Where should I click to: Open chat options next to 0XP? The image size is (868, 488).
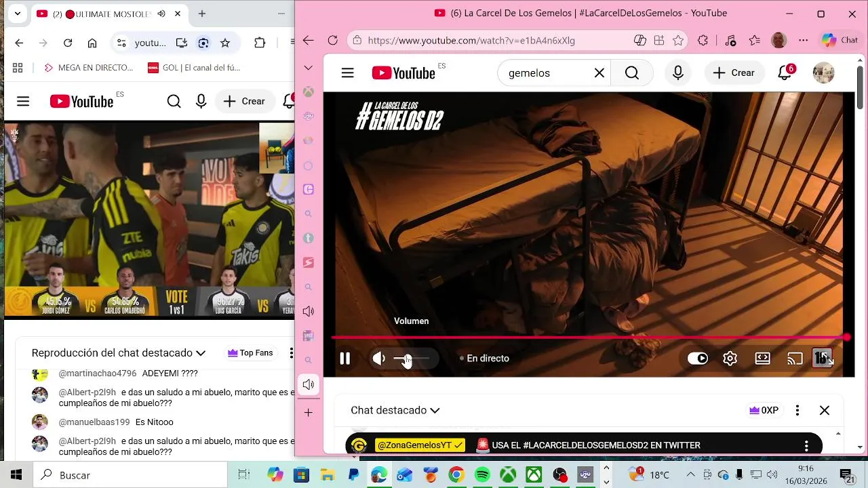pyautogui.click(x=797, y=410)
